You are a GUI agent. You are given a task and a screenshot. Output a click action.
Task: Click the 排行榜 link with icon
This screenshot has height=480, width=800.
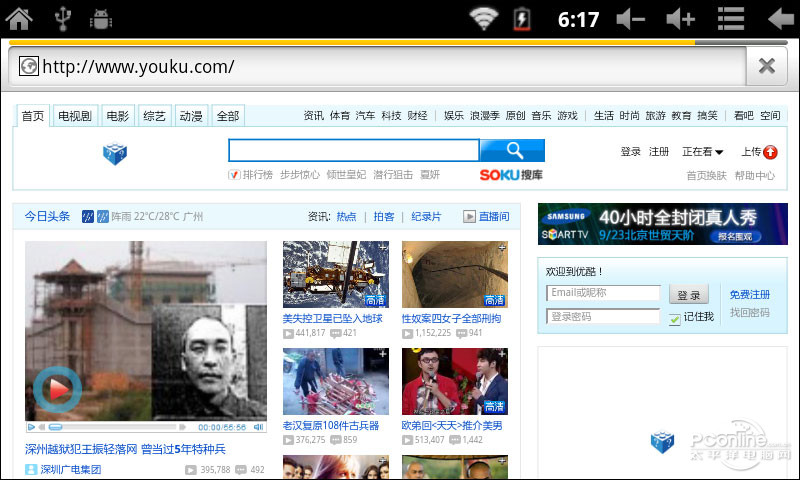click(251, 175)
